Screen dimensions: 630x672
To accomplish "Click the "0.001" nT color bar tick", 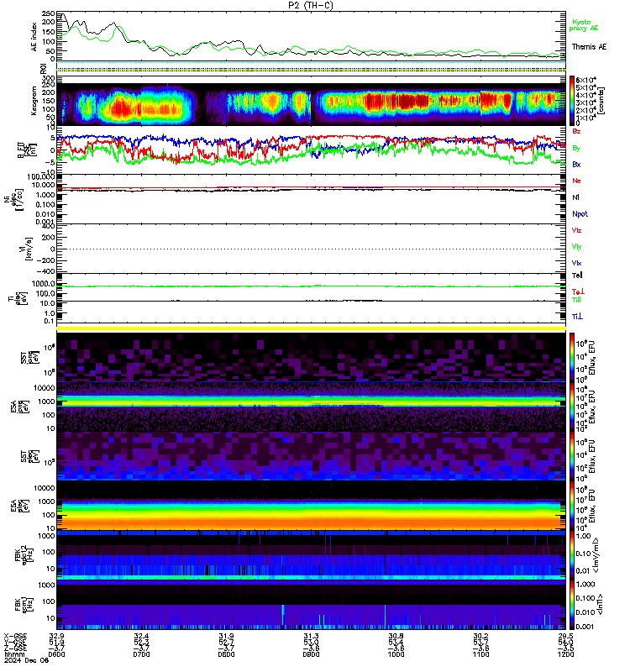I will coord(585,626).
